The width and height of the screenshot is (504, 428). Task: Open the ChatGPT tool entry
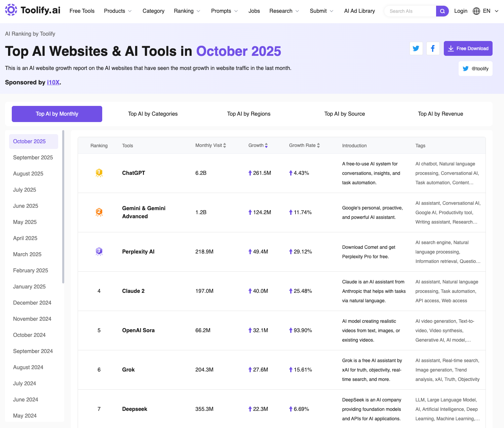pos(133,173)
